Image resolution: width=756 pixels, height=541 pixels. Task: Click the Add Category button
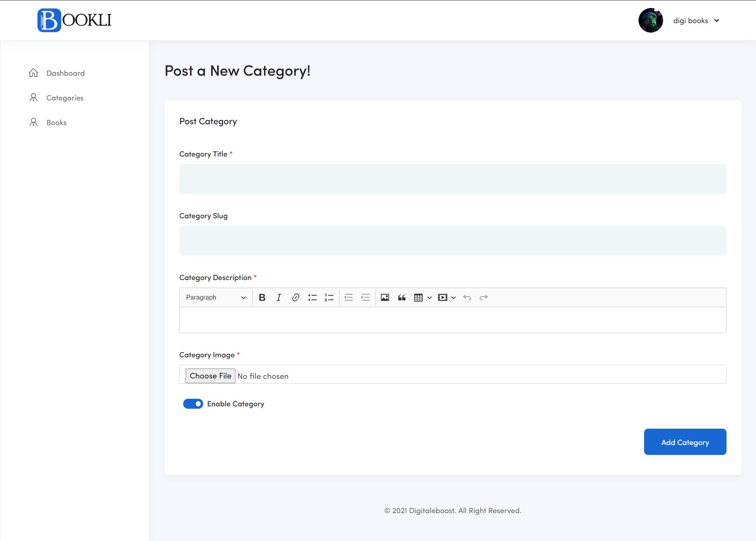685,442
